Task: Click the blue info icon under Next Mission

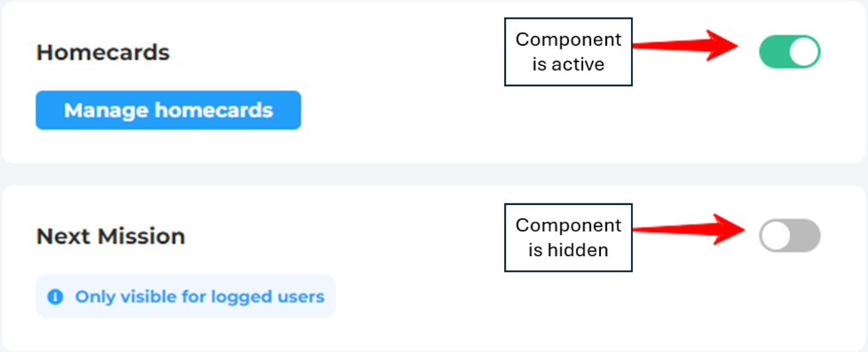Action: coord(56,297)
